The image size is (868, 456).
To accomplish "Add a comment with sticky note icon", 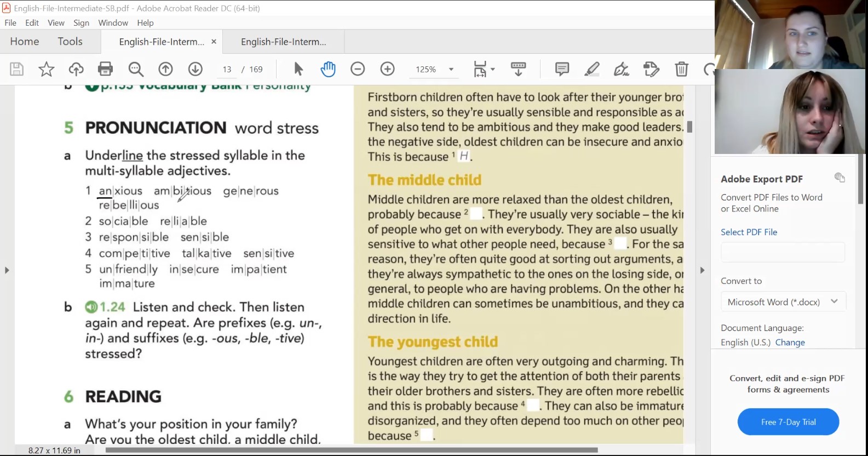I will click(x=562, y=69).
